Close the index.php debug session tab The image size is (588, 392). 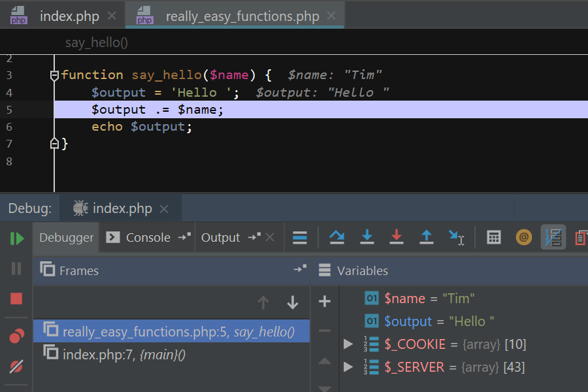pos(164,208)
